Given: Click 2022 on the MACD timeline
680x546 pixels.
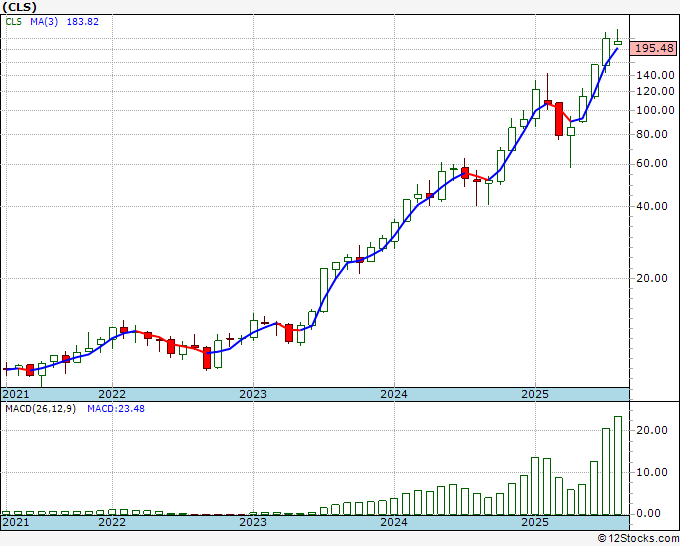Looking at the screenshot, I should point(112,522).
